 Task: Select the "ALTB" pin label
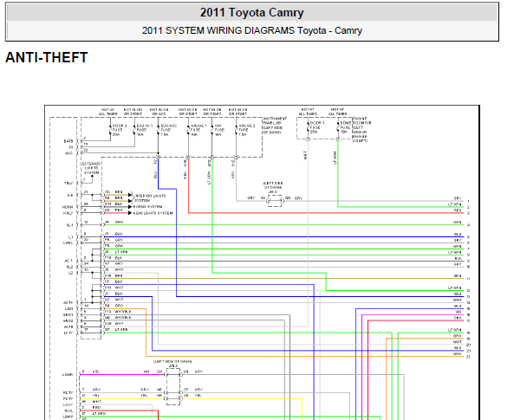(x=68, y=326)
